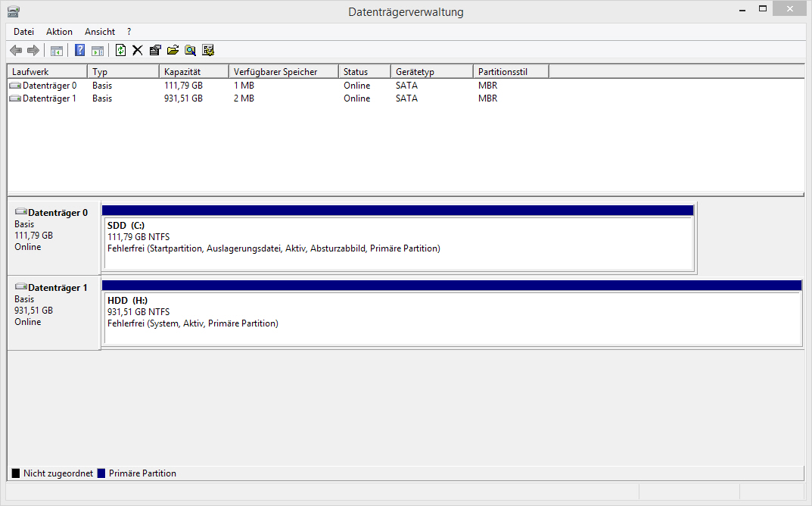Open the Properties toolbar icon
This screenshot has height=506, width=812.
[x=155, y=50]
